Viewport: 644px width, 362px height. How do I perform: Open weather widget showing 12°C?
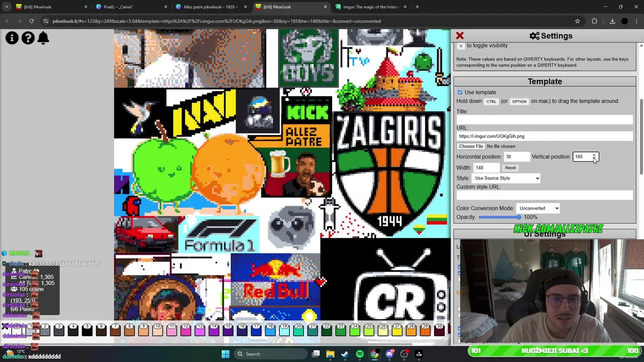(15, 353)
